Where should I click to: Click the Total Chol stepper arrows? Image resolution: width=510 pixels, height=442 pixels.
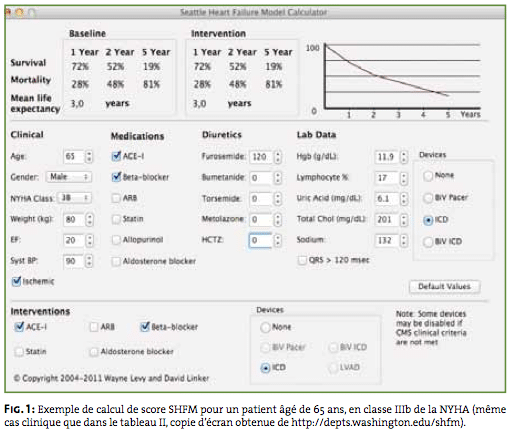tap(403, 219)
